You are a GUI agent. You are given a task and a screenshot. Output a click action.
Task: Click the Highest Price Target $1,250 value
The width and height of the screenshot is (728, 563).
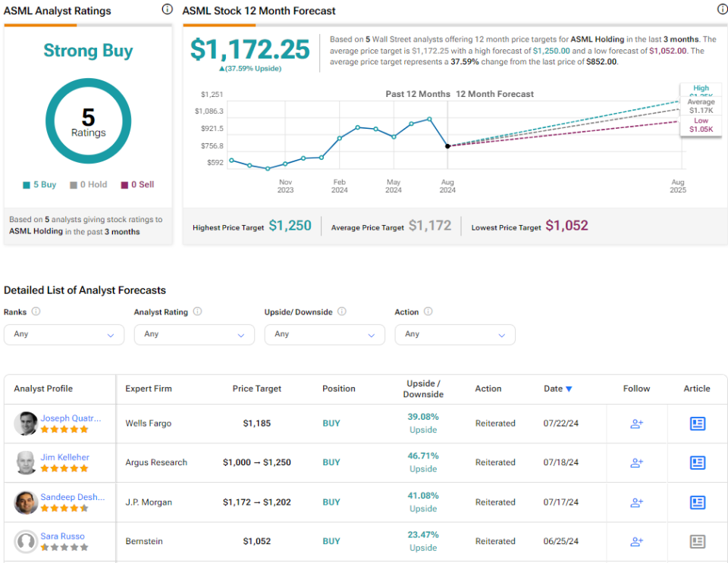(290, 226)
